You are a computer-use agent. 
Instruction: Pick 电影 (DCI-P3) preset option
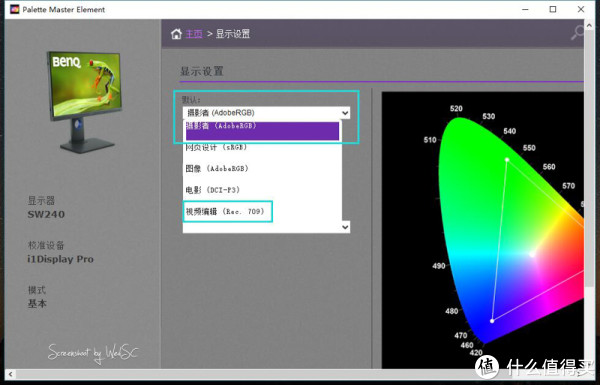pyautogui.click(x=213, y=190)
